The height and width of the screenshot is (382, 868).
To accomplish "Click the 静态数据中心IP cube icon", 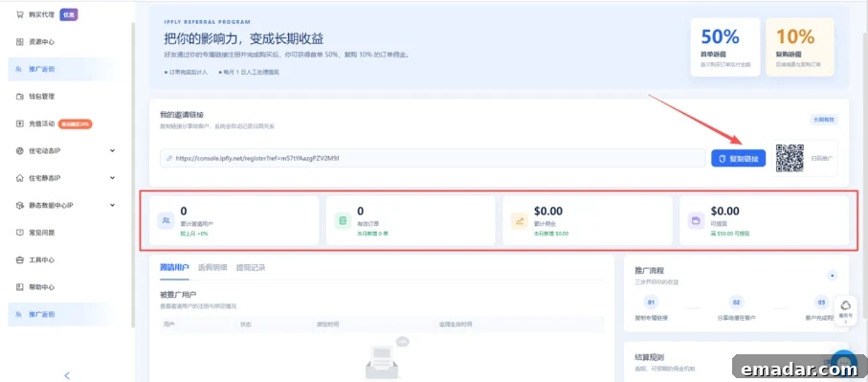I will (19, 206).
